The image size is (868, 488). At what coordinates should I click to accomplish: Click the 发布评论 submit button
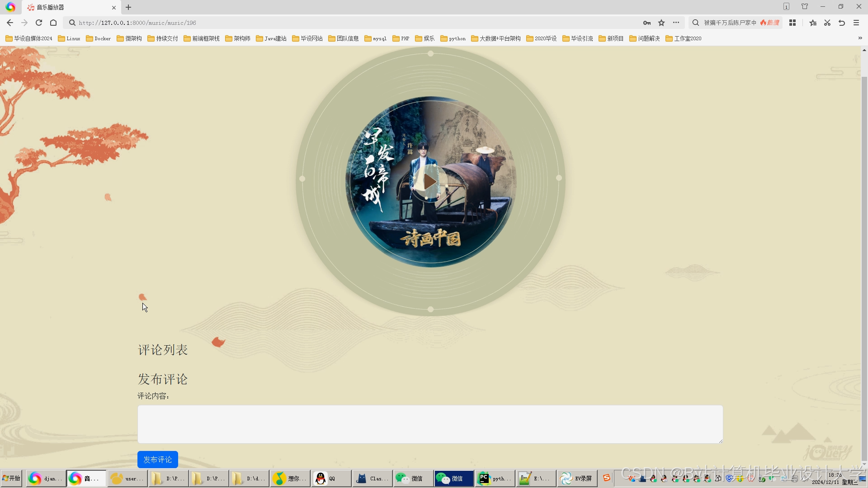pos(157,460)
